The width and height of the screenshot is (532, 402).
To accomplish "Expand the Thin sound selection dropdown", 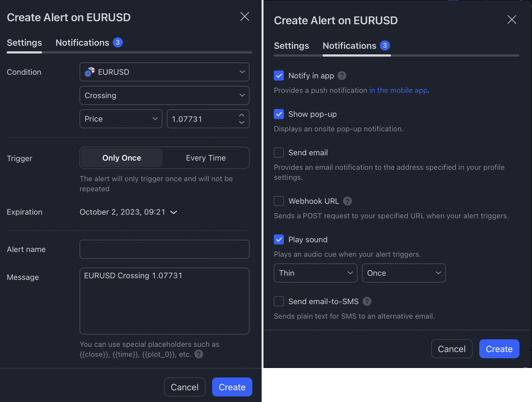I will 315,273.
